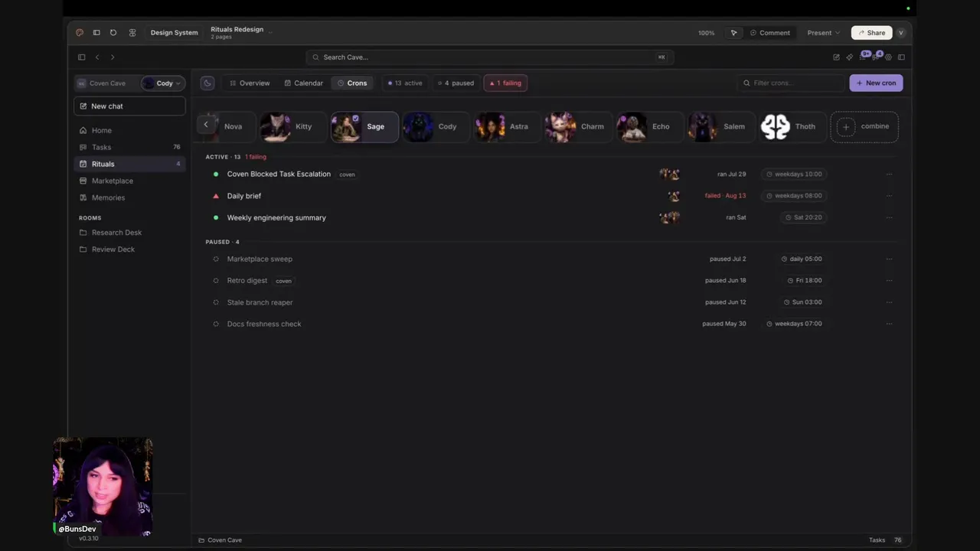Click the combine agents button

coord(864,126)
